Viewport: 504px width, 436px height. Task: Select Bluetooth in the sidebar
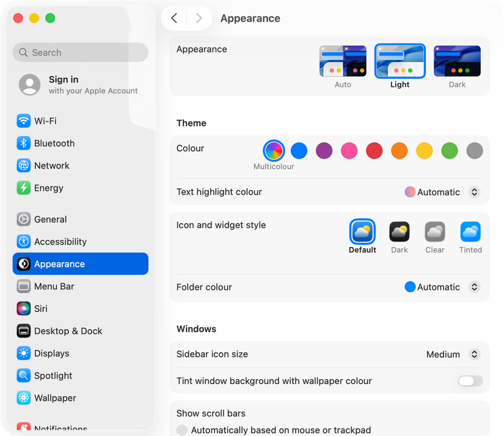pos(55,143)
